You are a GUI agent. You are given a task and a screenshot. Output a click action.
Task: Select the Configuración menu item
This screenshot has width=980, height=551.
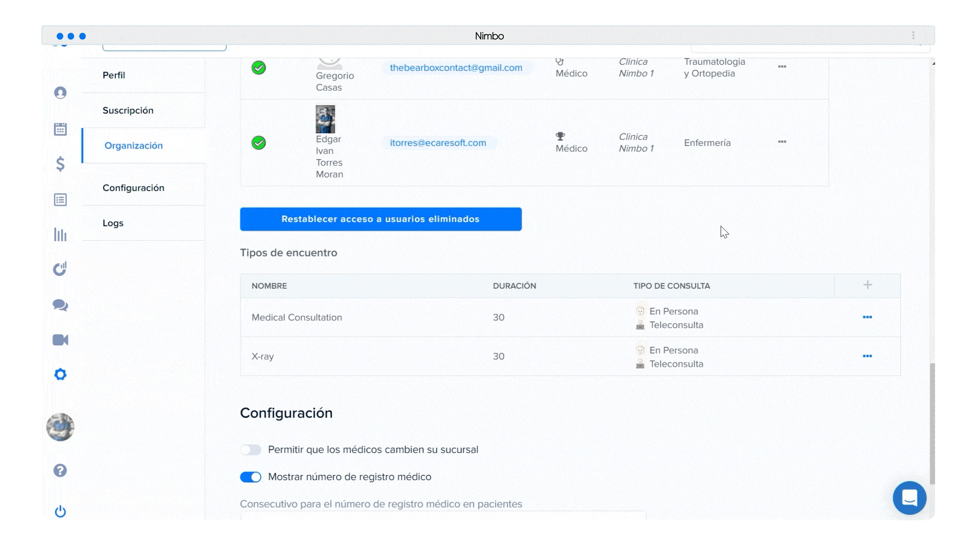coord(143,188)
